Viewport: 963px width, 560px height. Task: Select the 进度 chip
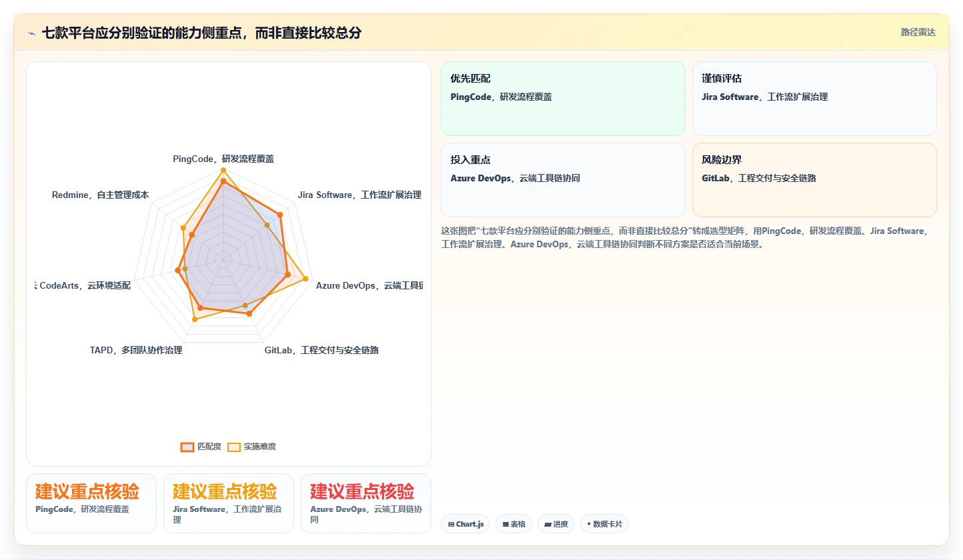pos(556,524)
